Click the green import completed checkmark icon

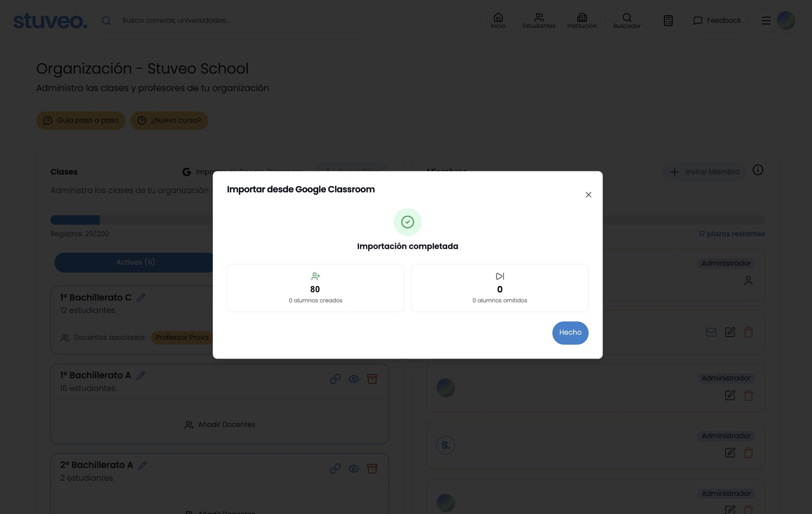pyautogui.click(x=408, y=222)
